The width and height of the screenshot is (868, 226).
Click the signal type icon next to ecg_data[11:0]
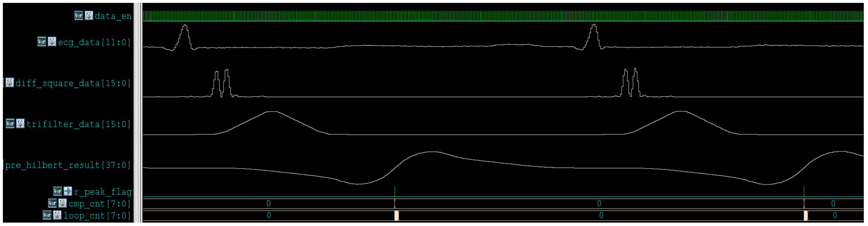[x=52, y=42]
